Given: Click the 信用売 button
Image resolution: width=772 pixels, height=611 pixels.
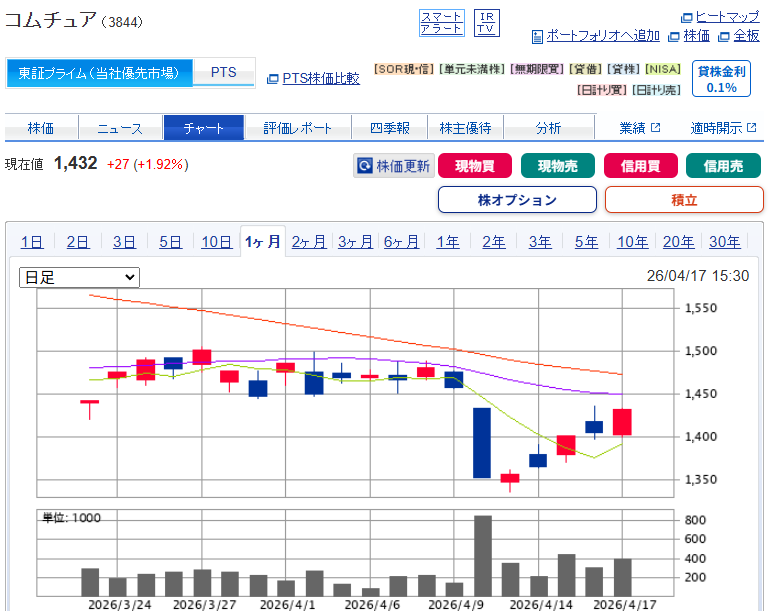Looking at the screenshot, I should [722, 166].
